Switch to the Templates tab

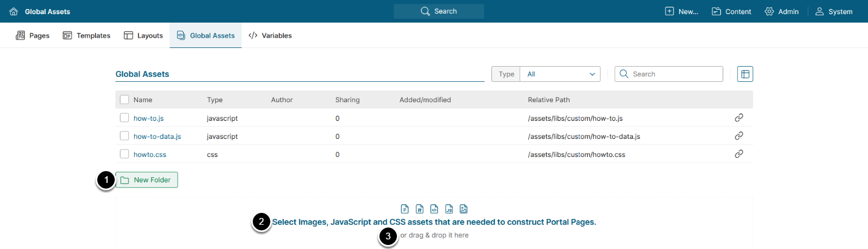point(87,36)
